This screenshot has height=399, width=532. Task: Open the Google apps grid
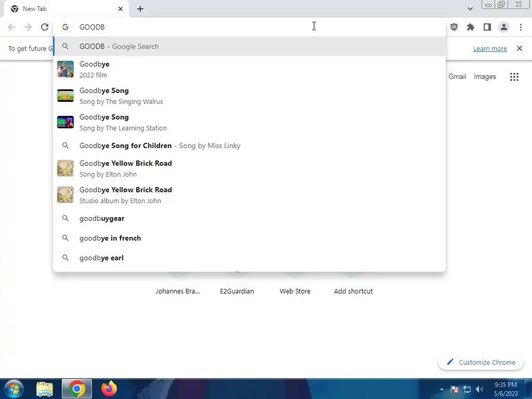click(514, 77)
